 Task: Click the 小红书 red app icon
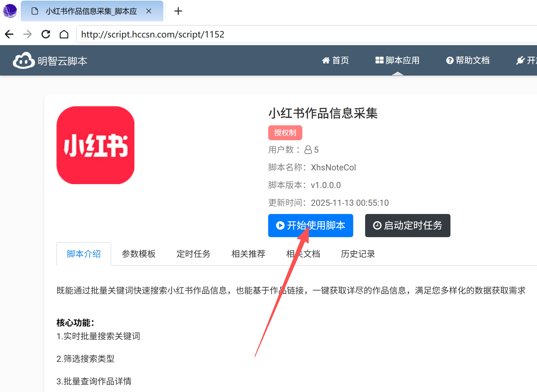click(x=95, y=145)
